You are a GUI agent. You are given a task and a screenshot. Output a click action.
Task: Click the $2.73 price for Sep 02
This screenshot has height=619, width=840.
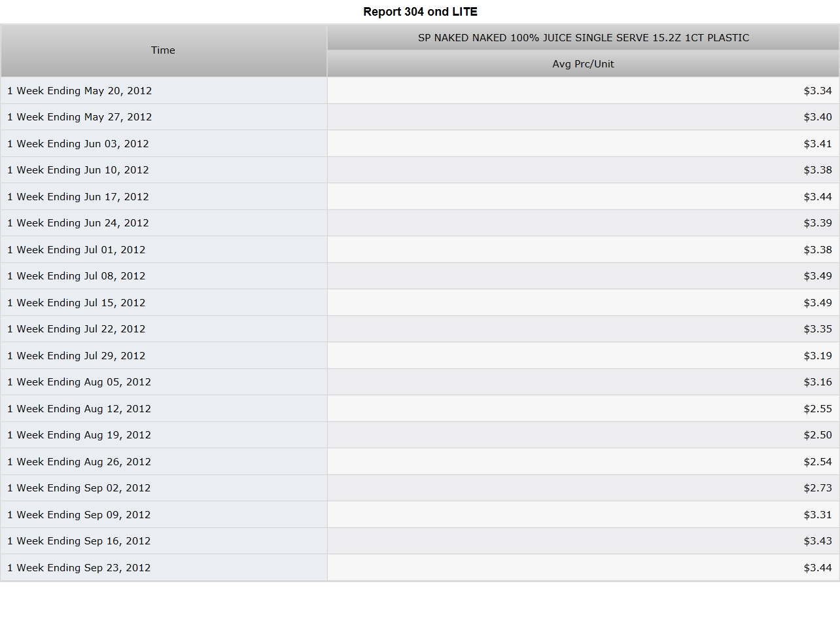(x=818, y=488)
